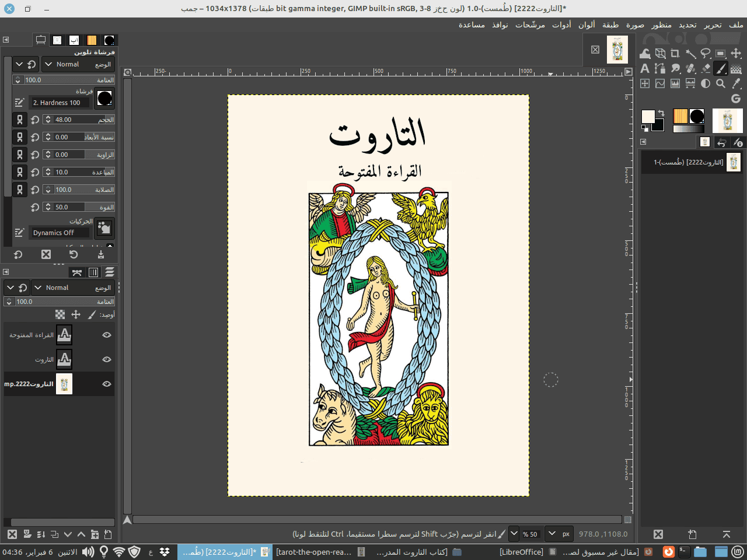Reset colors to default black and white
Image resolution: width=747 pixels, height=560 pixels.
click(x=644, y=128)
